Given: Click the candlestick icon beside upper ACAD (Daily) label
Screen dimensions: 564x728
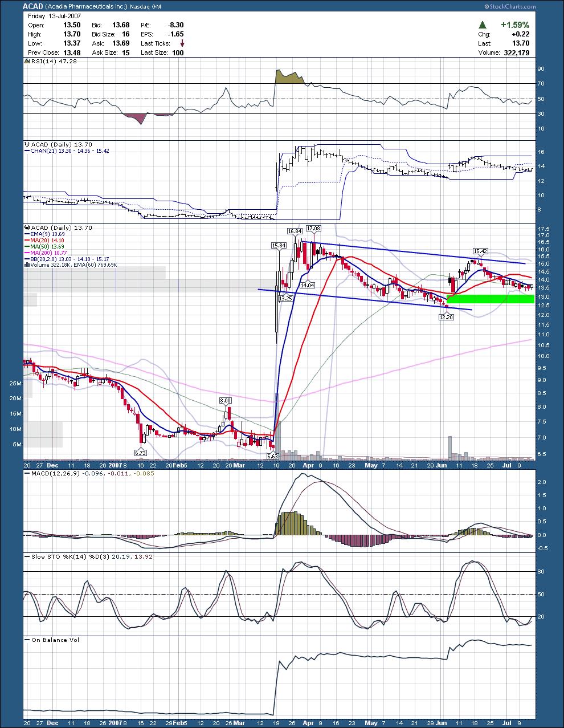Looking at the screenshot, I should (27, 144).
